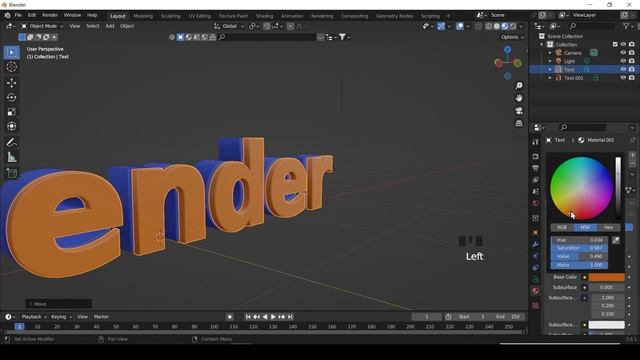Image resolution: width=640 pixels, height=360 pixels.
Task: Collapse the Collection tree in outliner
Action: tap(542, 44)
